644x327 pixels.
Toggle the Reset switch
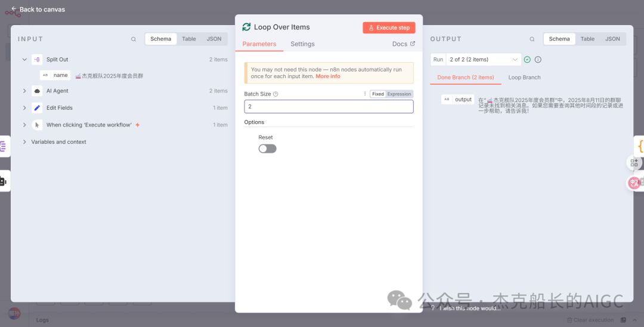point(267,149)
